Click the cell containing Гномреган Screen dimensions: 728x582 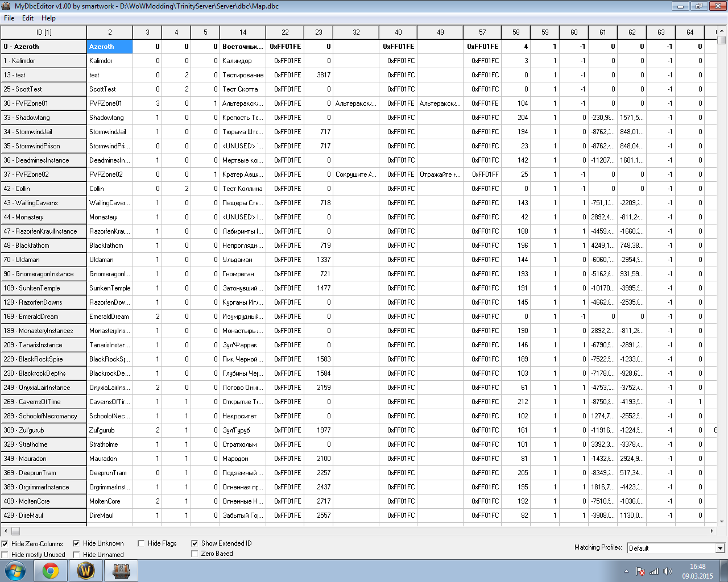click(243, 274)
